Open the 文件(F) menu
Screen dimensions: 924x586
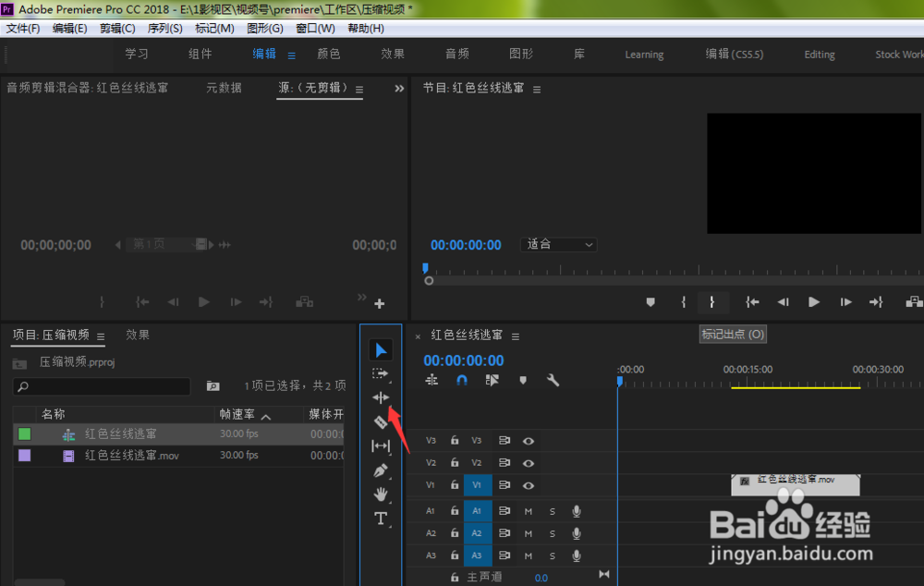(23, 29)
